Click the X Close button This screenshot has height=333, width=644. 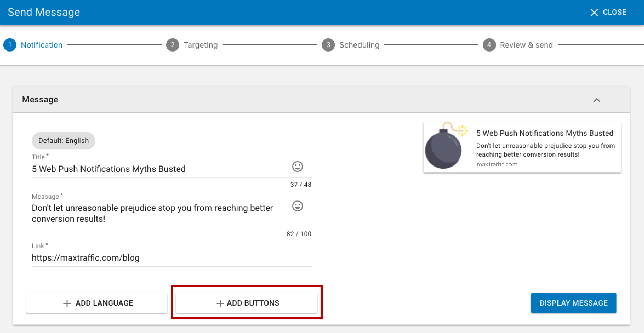click(x=608, y=12)
